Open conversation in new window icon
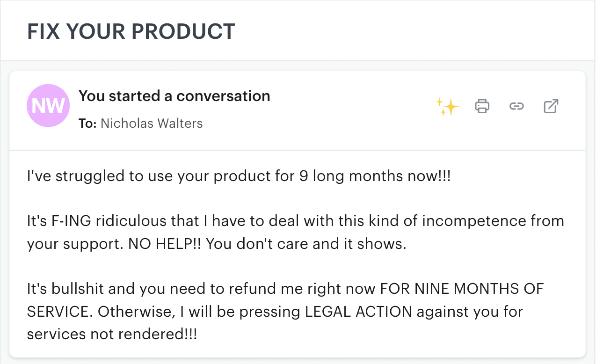Viewport: 596px width, 364px height. 551,106
